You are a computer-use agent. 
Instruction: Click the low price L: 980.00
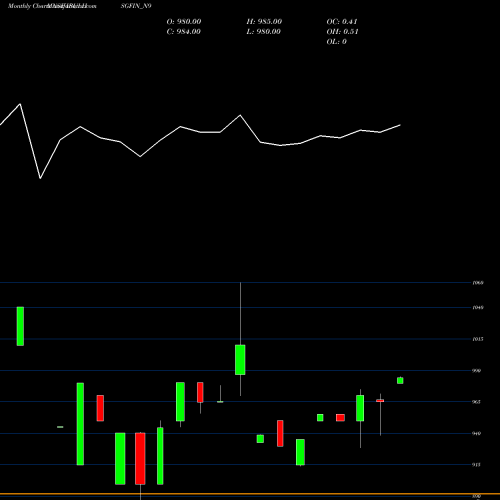[263, 32]
